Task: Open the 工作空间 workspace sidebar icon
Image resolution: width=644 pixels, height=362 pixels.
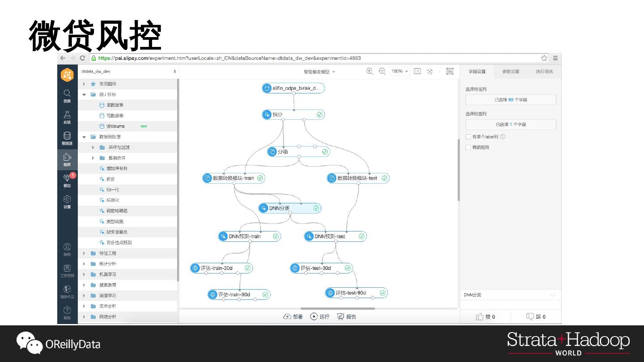Action: (67, 270)
